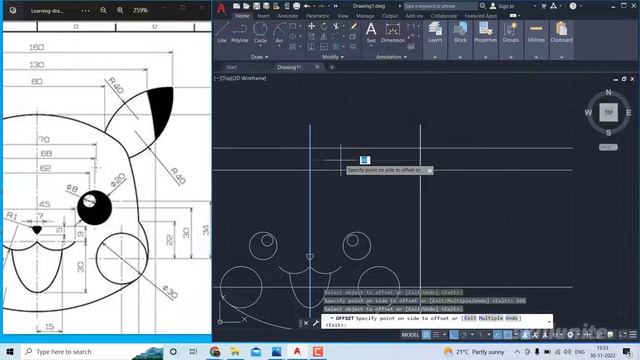The height and width of the screenshot is (360, 640).
Task: Click Plot in Quick Access toolbar
Action: pyautogui.click(x=297, y=6)
